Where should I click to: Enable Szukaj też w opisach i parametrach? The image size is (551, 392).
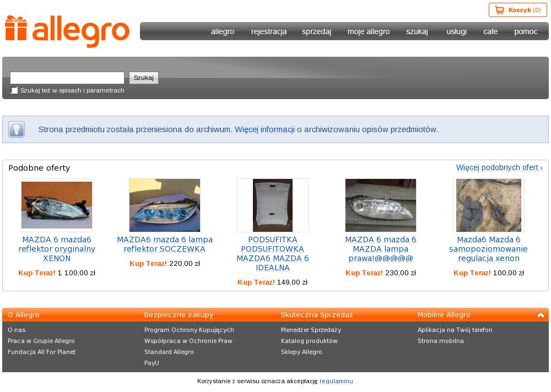point(14,90)
